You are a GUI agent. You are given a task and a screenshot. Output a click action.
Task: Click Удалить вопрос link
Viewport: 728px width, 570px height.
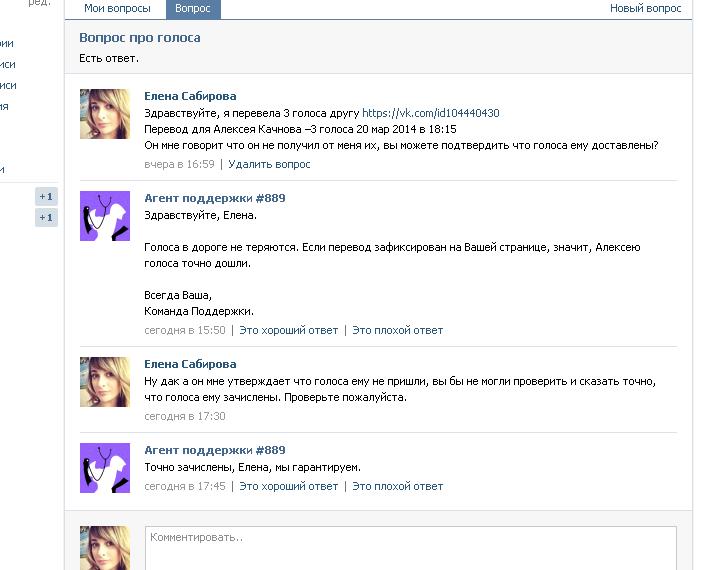269,164
